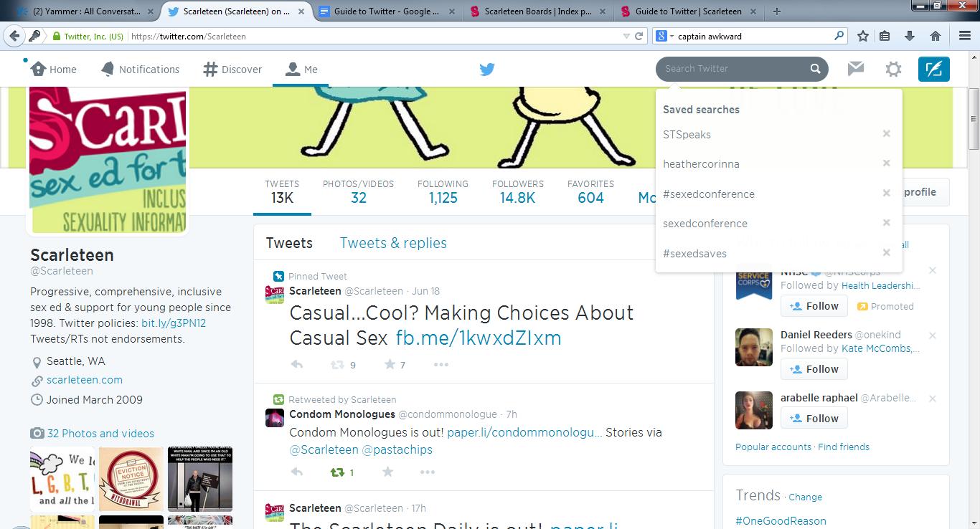Open Photos/Videos count 32
Viewport: 980px width, 529px height.
tap(358, 192)
